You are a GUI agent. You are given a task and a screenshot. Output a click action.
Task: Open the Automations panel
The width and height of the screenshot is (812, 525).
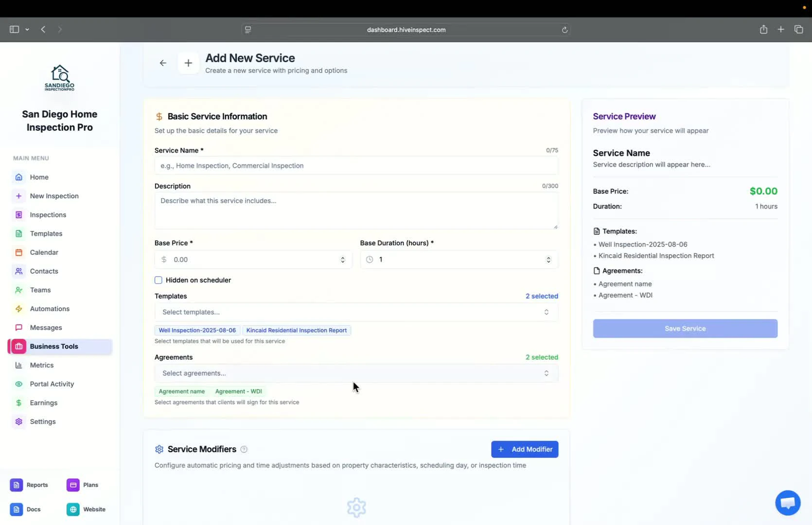tap(50, 309)
